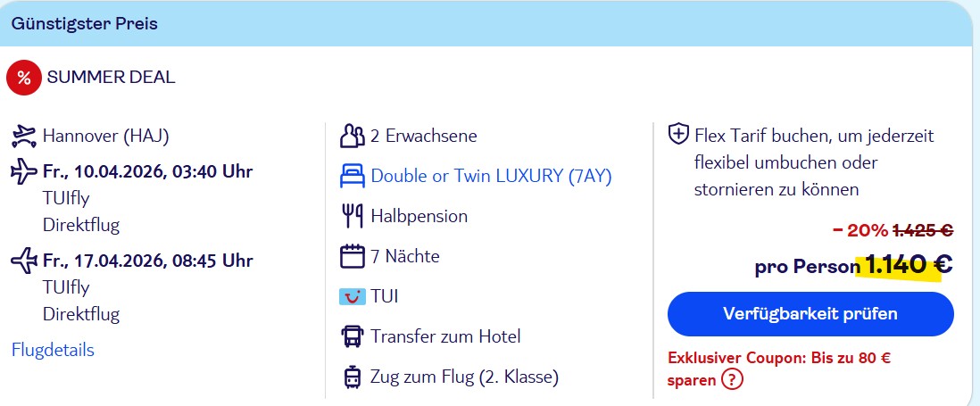Image resolution: width=980 pixels, height=406 pixels.
Task: Click the outbound flight plane icon
Action: (x=23, y=170)
